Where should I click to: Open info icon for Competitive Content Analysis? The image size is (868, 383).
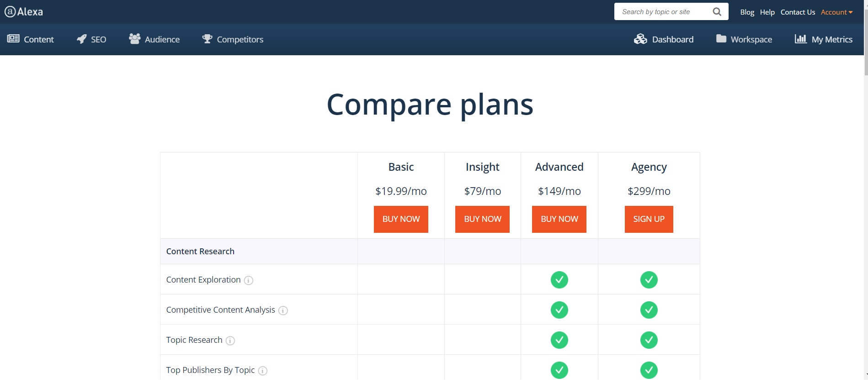coord(283,310)
